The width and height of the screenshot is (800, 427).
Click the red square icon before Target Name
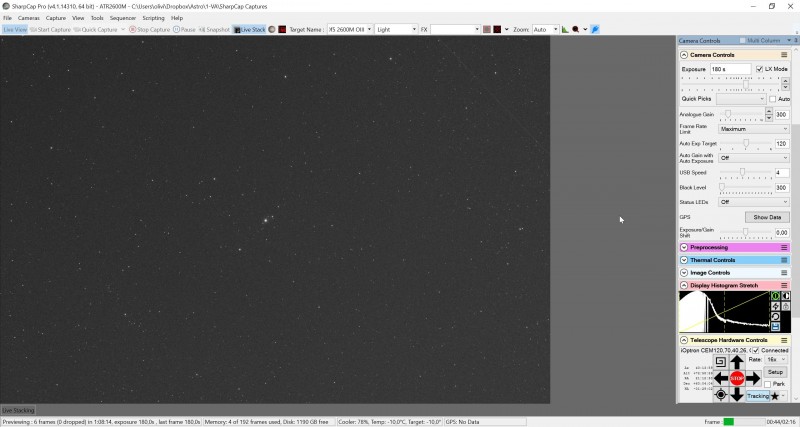282,30
